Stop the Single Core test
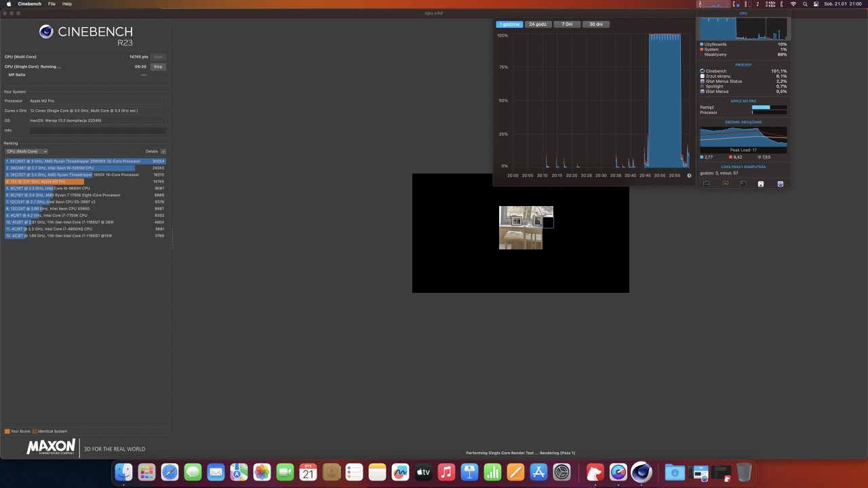Image resolution: width=868 pixels, height=488 pixels. pos(158,66)
